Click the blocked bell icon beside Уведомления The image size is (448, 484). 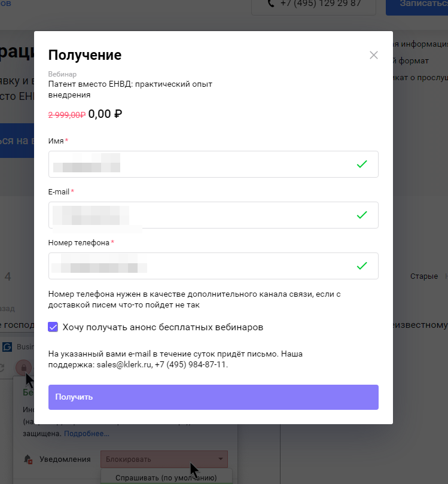pos(28,459)
